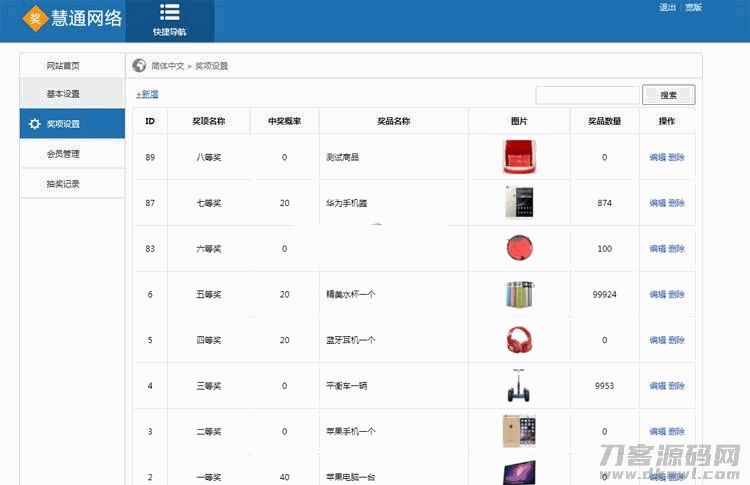Click the orange 慧通网络 logo icon

(x=36, y=18)
